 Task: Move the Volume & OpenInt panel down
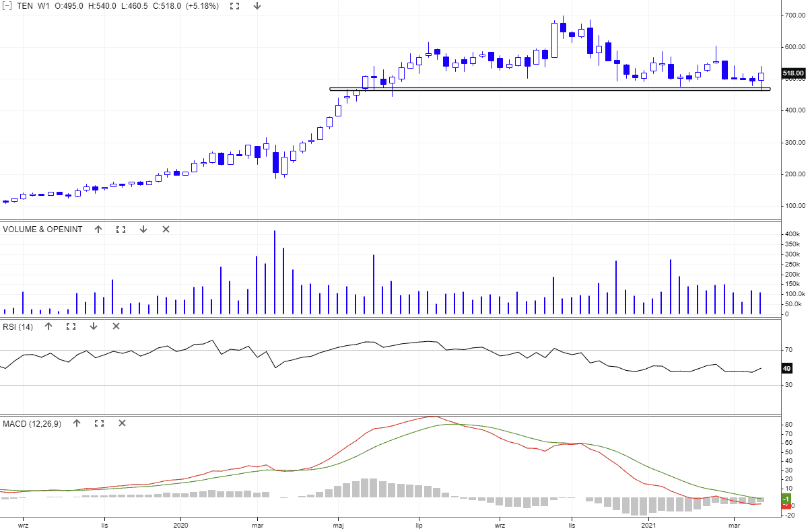[143, 229]
